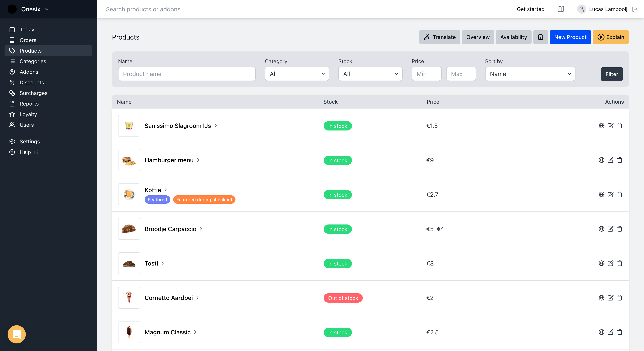Open Discounts in sidebar
Image resolution: width=644 pixels, height=351 pixels.
[48, 82]
